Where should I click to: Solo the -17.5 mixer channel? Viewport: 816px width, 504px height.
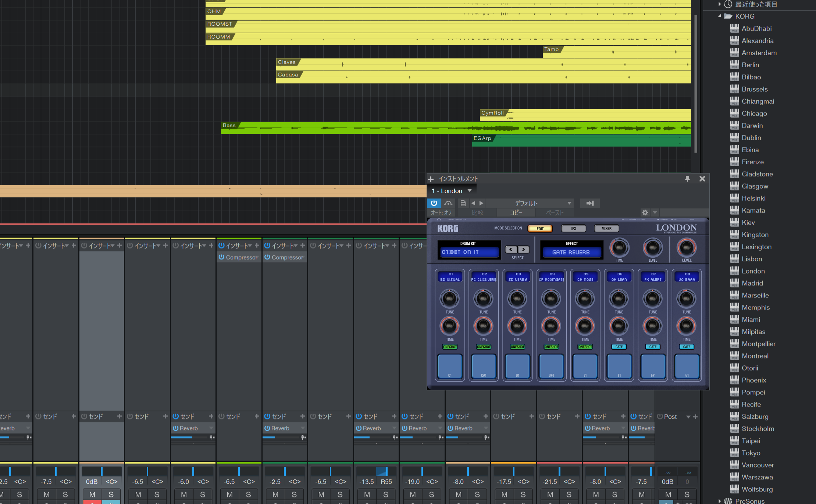[523, 494]
